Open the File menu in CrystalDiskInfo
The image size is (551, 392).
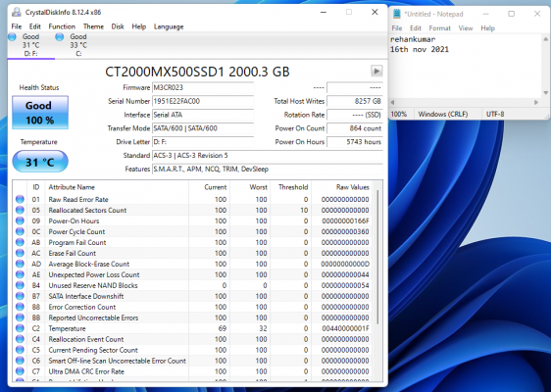16,26
